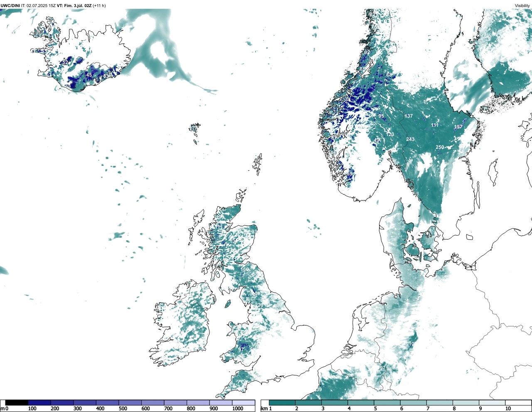Click the '52' value in Iceland

point(65,62)
